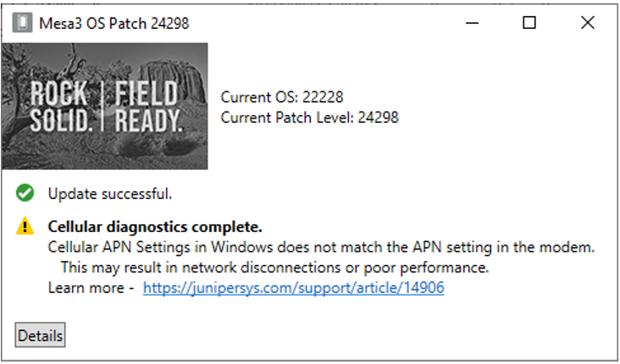Image resolution: width=620 pixels, height=364 pixels.
Task: Close the Mesa3 OS Patch dialog
Action: click(x=587, y=23)
